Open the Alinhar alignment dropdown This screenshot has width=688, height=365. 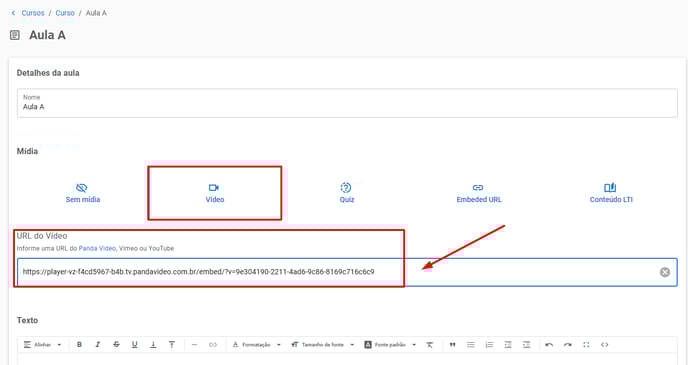pos(43,345)
